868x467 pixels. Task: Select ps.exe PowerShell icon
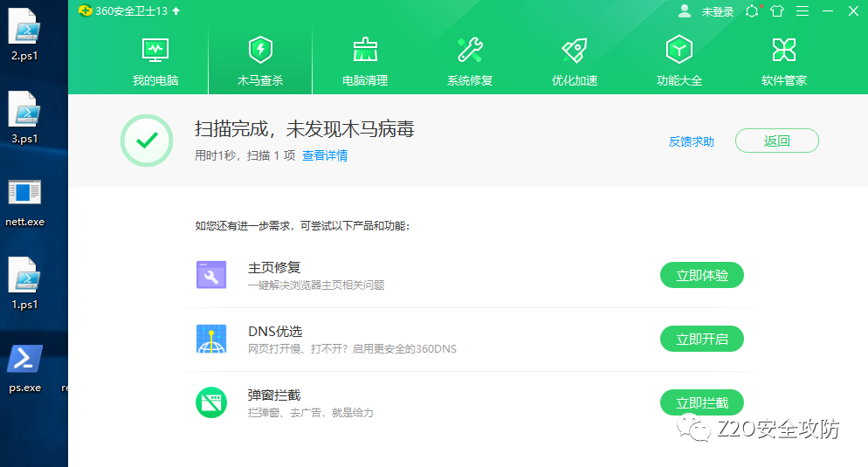pos(25,368)
